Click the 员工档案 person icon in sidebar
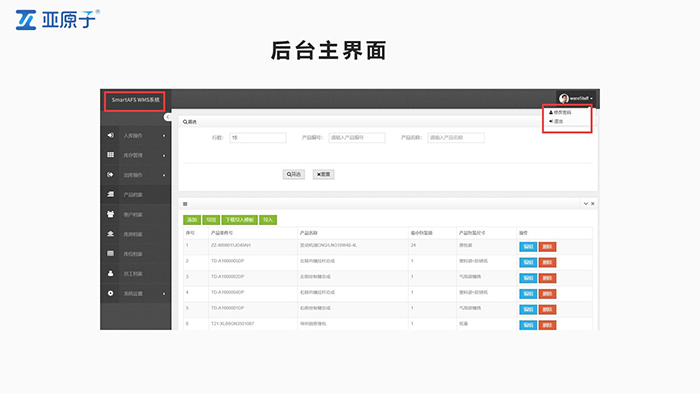 110,274
